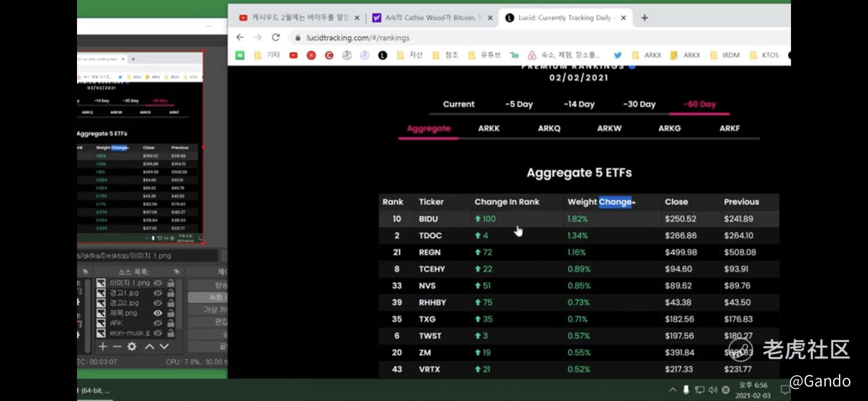Move the selected OBS source up
This screenshot has width=868, height=401.
click(x=150, y=346)
